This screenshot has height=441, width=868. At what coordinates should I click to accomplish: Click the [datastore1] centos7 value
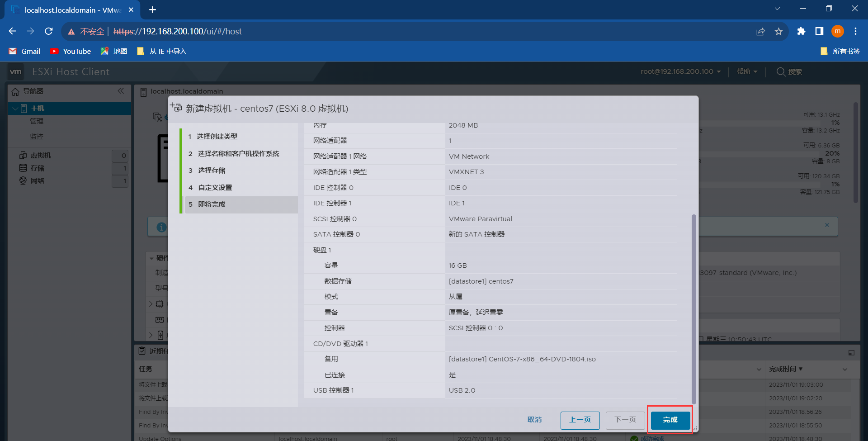coord(481,281)
